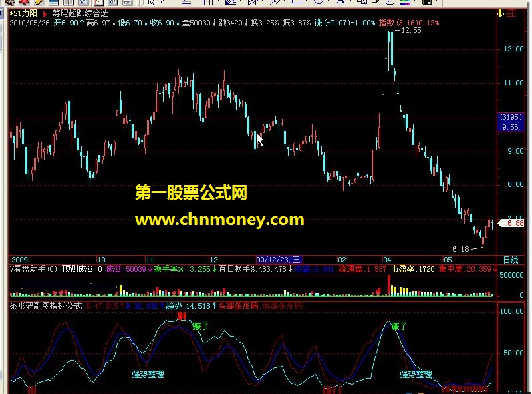532x394 pixels.
Task: Select the red alarm bell toolbar icon
Action: click(24, 2)
